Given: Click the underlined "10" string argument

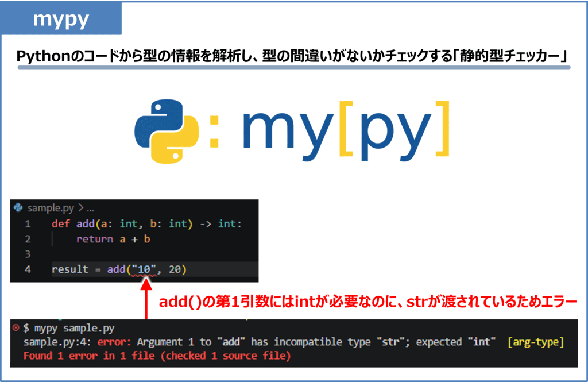Looking at the screenshot, I should pyautogui.click(x=144, y=269).
